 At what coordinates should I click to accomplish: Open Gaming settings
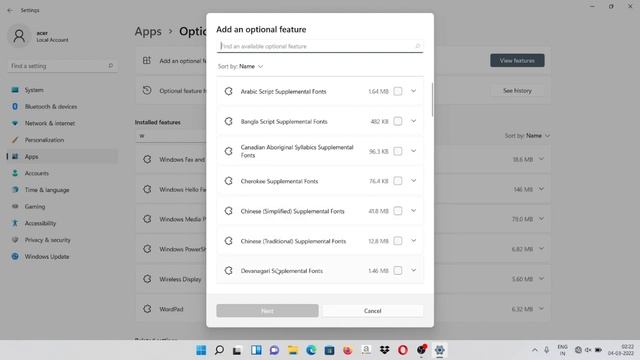click(x=62, y=207)
